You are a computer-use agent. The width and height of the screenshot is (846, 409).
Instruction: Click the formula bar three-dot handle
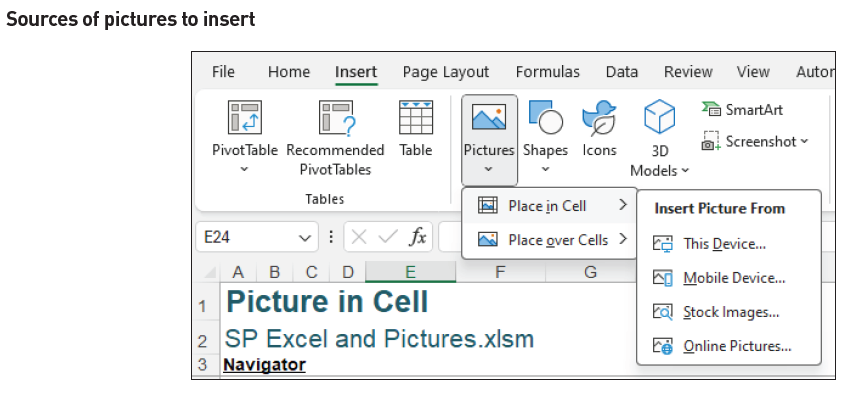tap(331, 237)
